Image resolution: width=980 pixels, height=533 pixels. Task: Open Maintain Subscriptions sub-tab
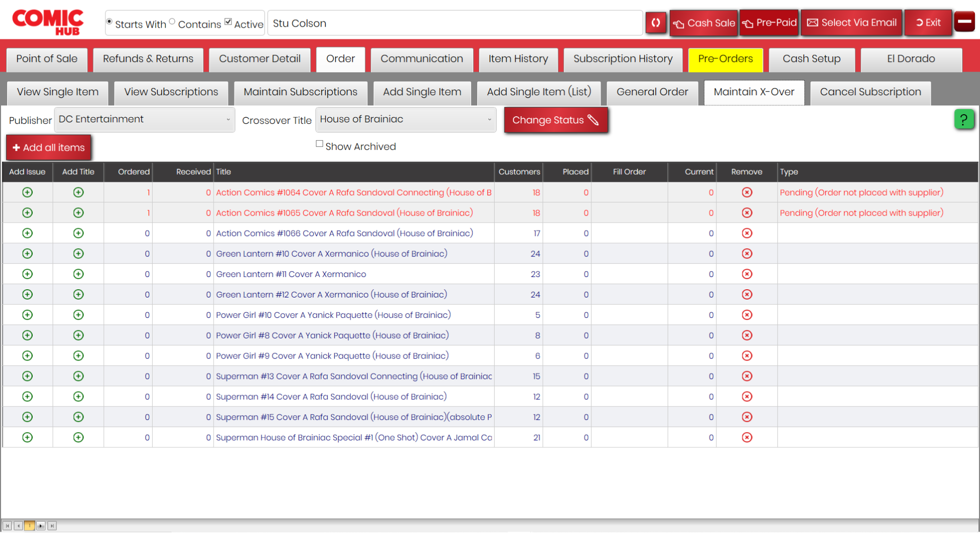(301, 93)
